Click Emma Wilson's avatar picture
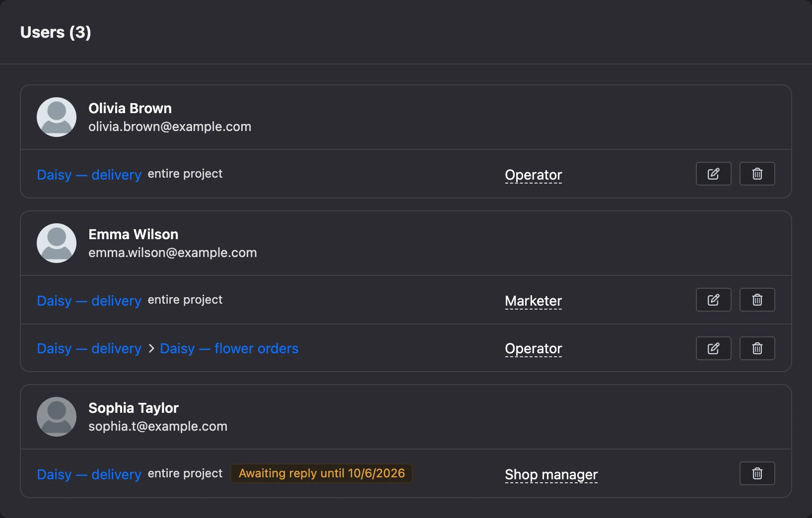Image resolution: width=812 pixels, height=518 pixels. [57, 243]
